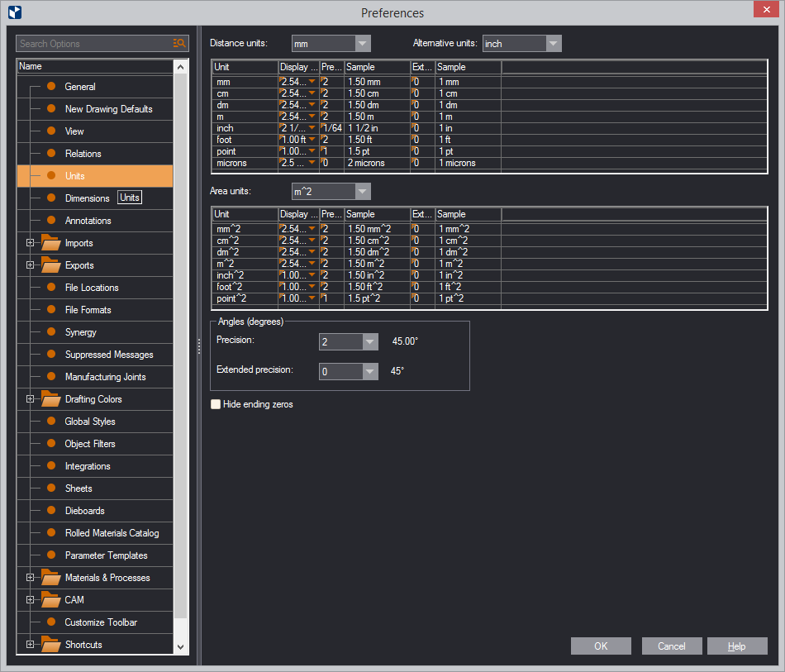The image size is (785, 672).
Task: Open the display format dropdown for inch row
Action: coord(312,128)
